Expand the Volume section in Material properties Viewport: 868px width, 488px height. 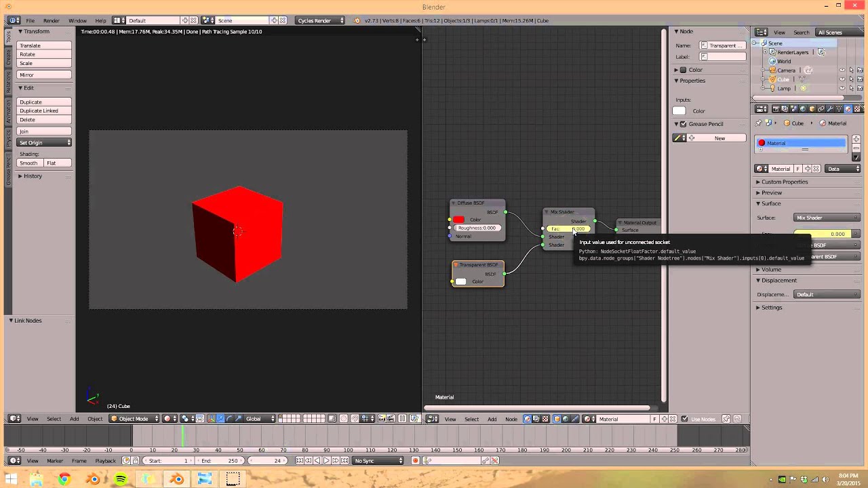tap(771, 269)
